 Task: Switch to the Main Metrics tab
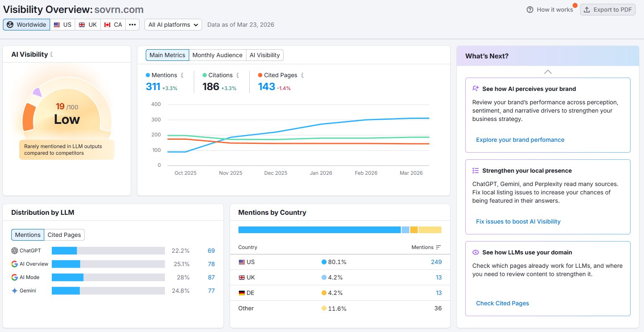click(167, 55)
